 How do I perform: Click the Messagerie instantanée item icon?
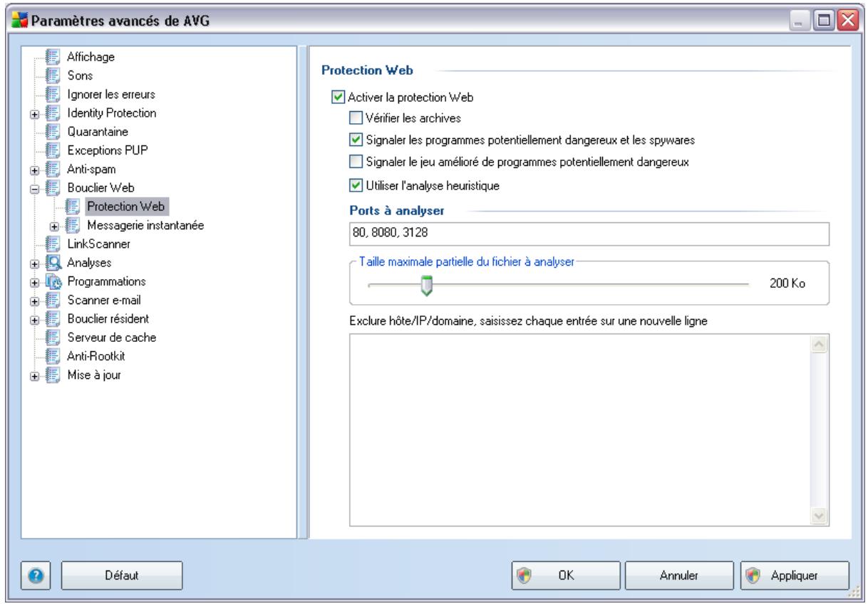tap(73, 225)
